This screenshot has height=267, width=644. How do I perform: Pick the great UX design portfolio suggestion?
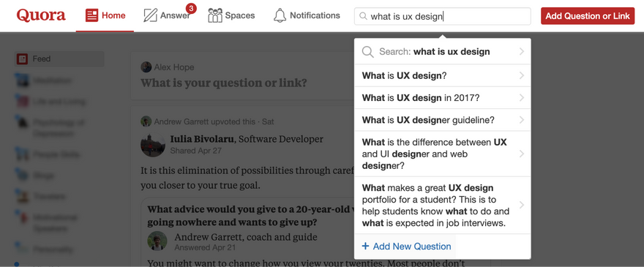coord(442,206)
